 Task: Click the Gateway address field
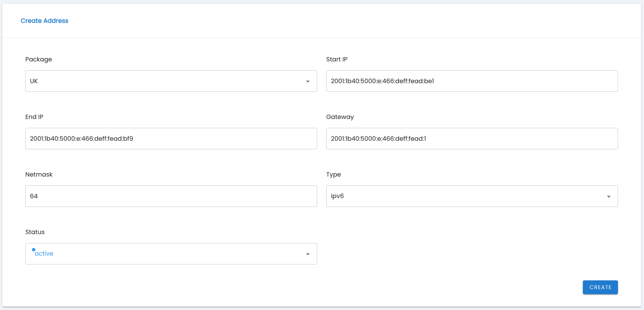pyautogui.click(x=472, y=138)
